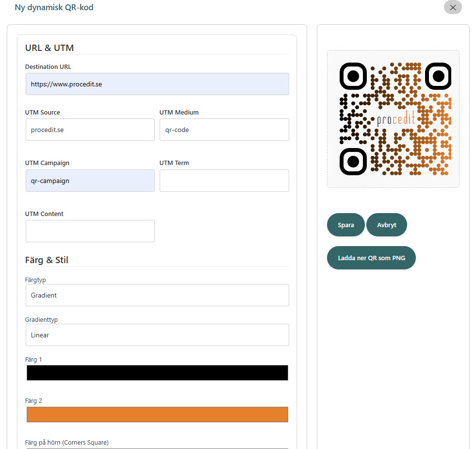Click the Färg & Stil section heading

pyautogui.click(x=47, y=260)
